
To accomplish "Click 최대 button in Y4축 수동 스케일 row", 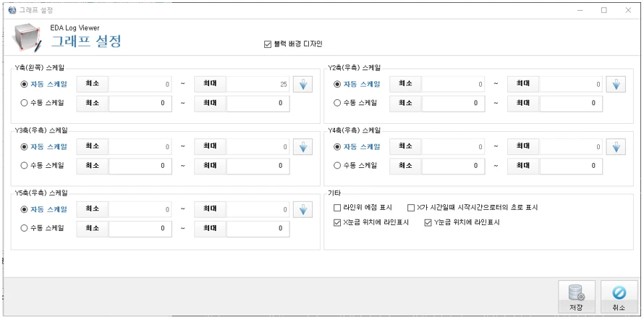I will click(523, 166).
